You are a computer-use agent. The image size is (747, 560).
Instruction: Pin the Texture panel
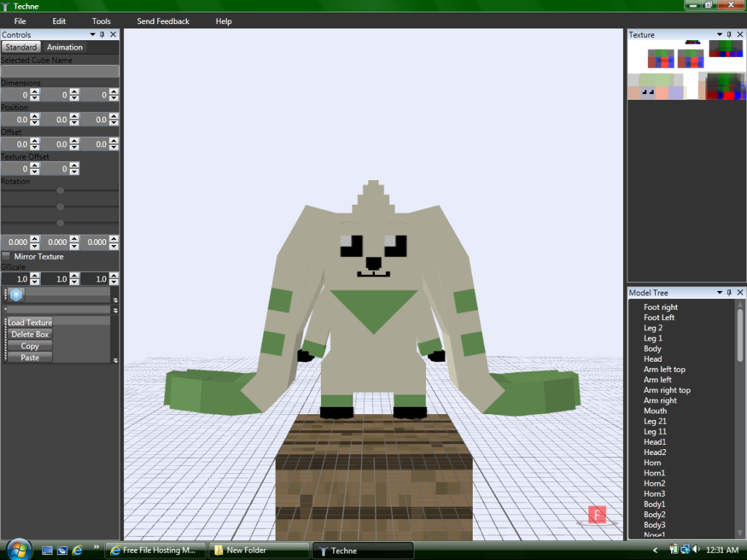click(729, 35)
